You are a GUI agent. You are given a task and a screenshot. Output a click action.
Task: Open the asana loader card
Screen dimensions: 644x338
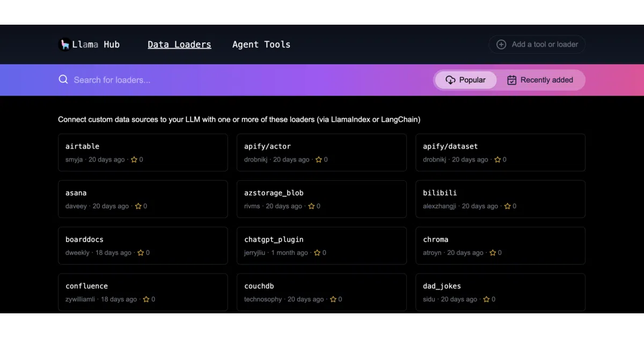(x=143, y=199)
